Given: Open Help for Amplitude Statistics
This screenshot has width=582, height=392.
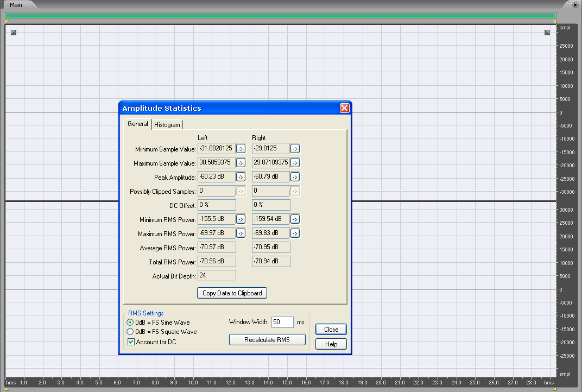Looking at the screenshot, I should [331, 344].
